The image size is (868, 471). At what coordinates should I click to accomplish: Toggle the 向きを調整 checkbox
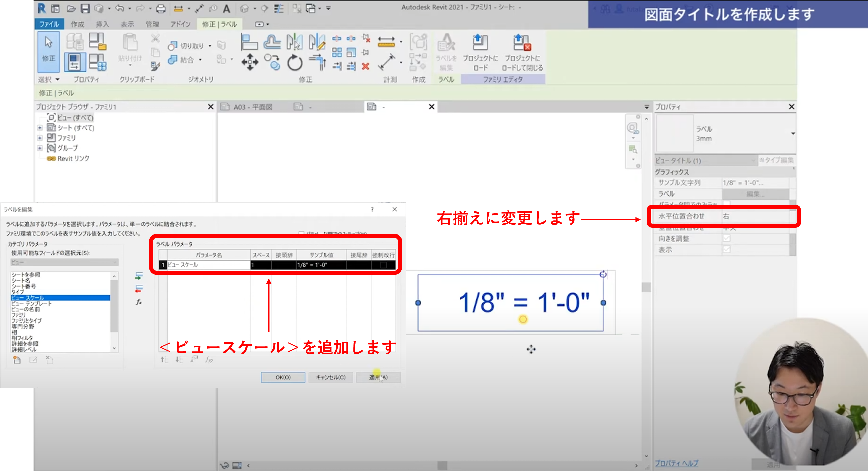click(726, 238)
